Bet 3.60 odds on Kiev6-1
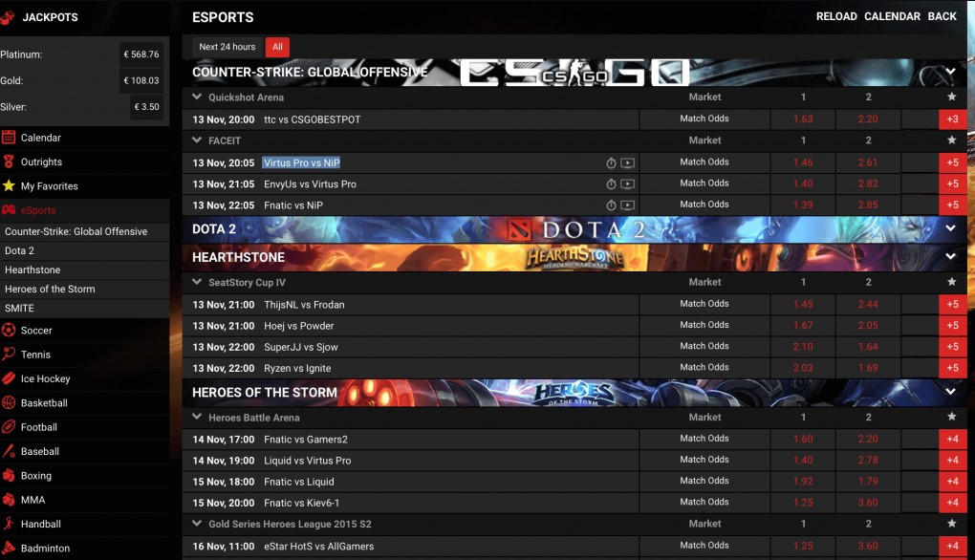975x560 pixels. coord(868,503)
